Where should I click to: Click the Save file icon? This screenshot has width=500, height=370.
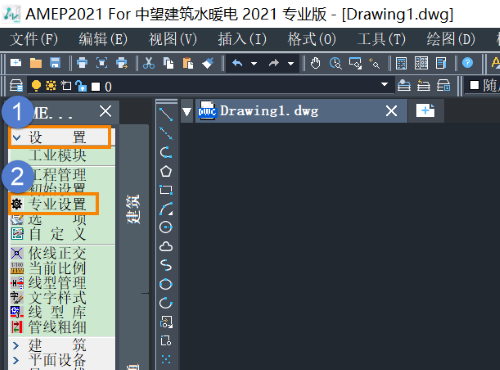(55, 63)
